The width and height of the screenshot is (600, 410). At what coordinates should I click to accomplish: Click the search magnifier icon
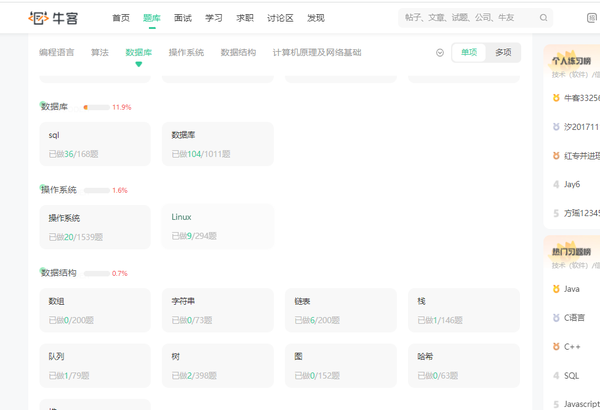(x=543, y=18)
